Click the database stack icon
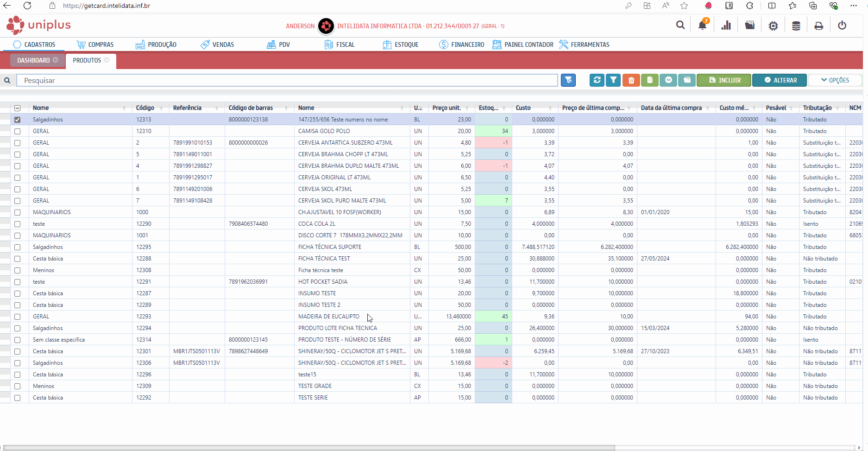 point(796,26)
